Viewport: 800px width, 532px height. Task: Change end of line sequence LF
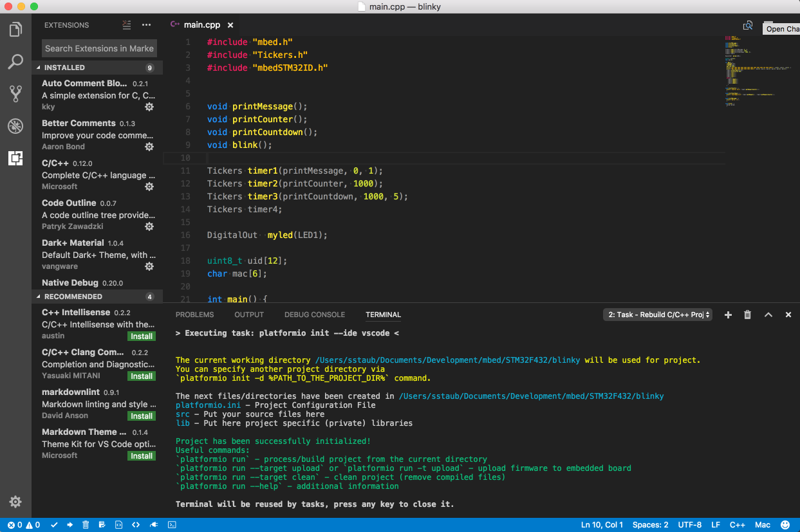(x=716, y=525)
